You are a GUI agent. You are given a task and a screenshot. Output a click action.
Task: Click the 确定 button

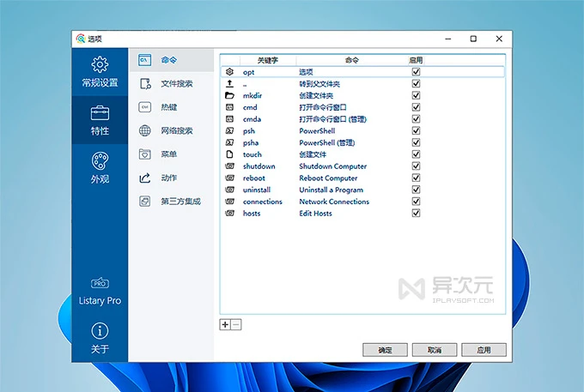click(x=385, y=350)
